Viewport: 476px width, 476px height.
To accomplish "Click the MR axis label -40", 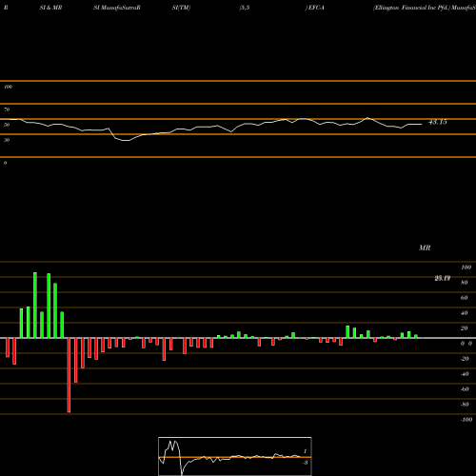I will tap(465, 374).
